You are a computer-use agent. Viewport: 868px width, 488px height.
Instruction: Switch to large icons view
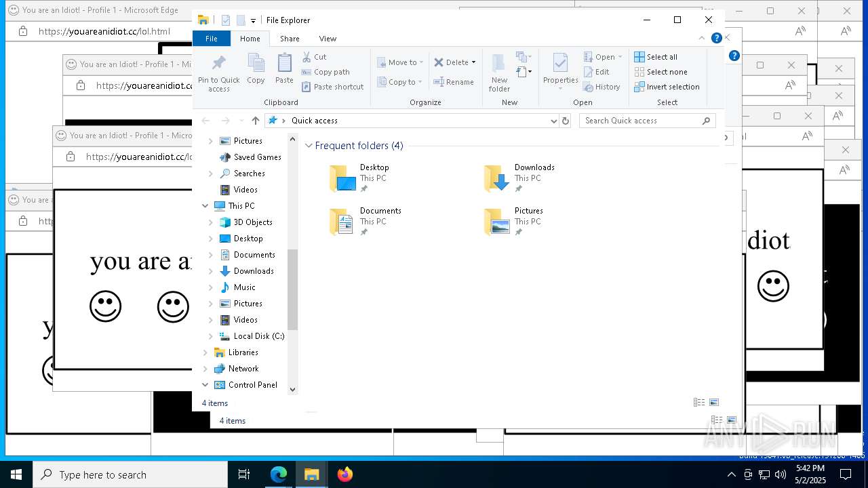click(x=713, y=403)
